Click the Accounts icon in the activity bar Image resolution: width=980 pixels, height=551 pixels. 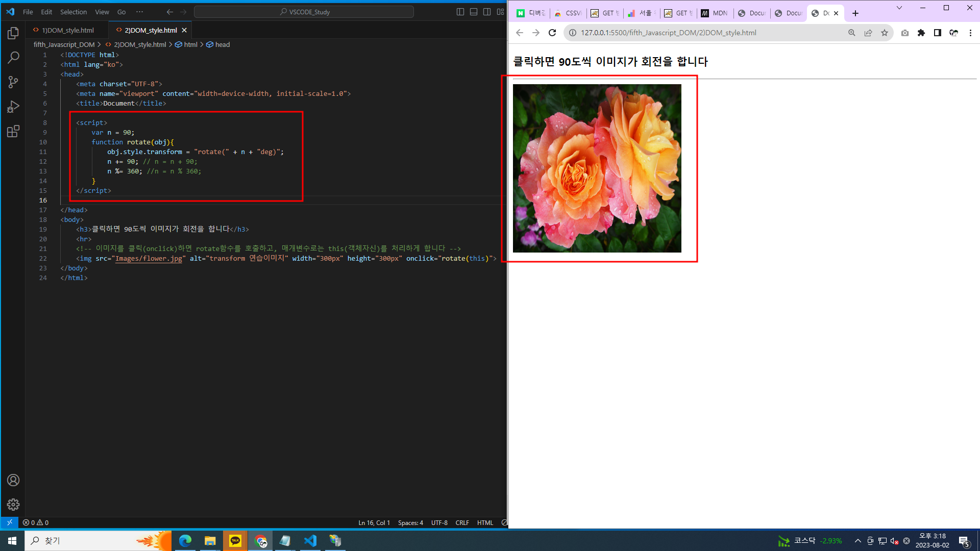[x=13, y=480]
